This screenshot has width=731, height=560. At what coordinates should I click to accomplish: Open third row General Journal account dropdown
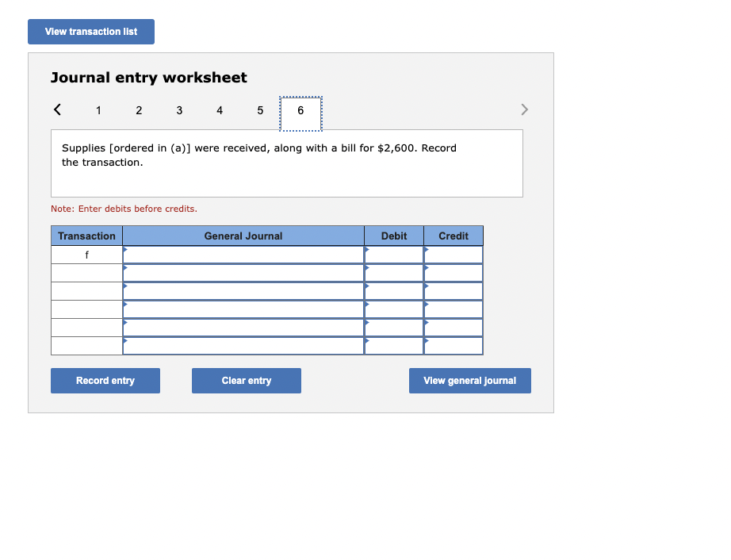243,291
